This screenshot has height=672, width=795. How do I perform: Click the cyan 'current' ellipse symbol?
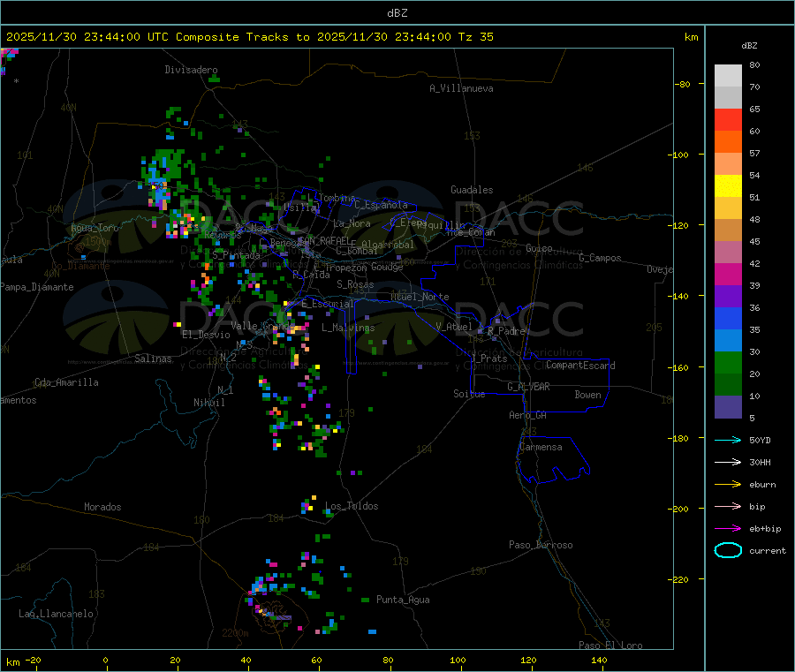pos(728,550)
